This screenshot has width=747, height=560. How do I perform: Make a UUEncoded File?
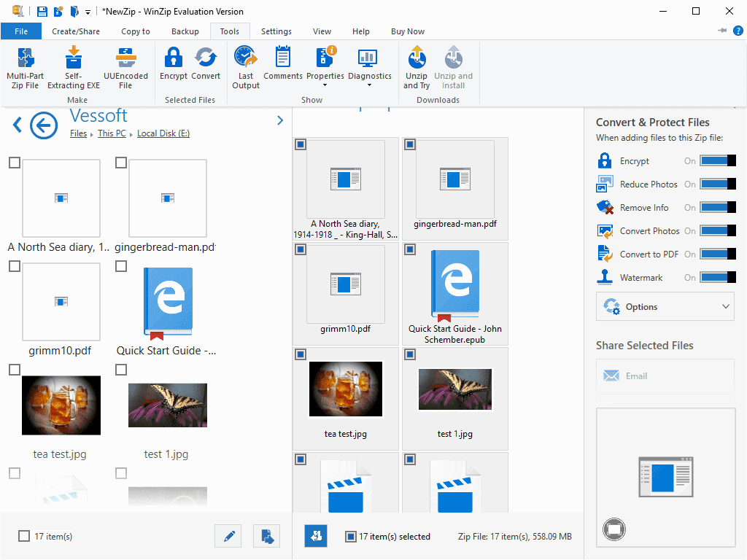click(125, 68)
